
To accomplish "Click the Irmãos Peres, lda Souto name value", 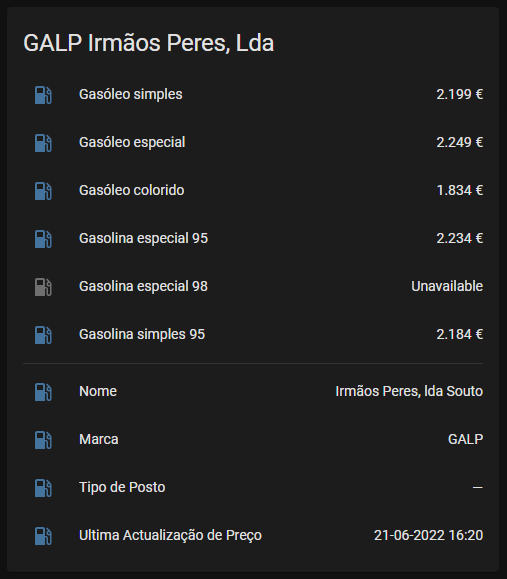I will 409,391.
